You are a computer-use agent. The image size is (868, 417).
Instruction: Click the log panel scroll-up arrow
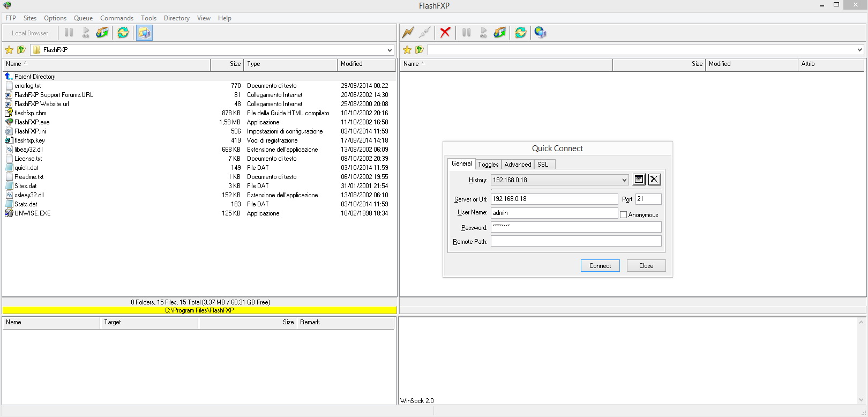(x=862, y=322)
